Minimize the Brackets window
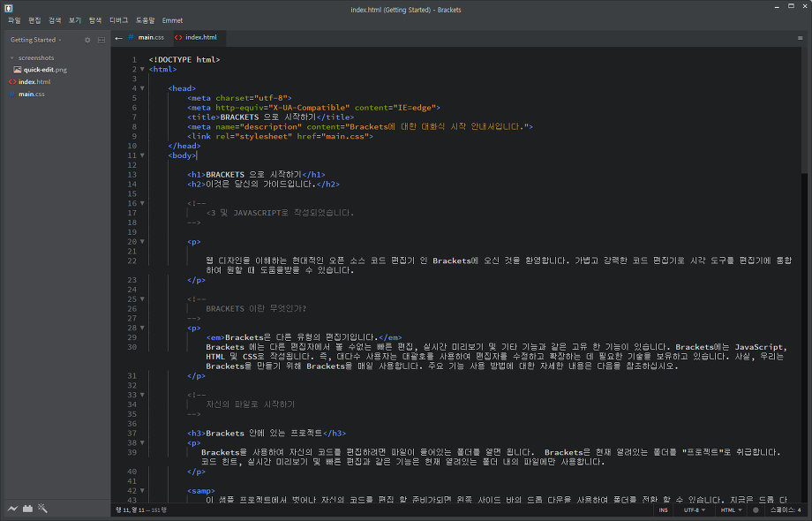 coord(777,6)
